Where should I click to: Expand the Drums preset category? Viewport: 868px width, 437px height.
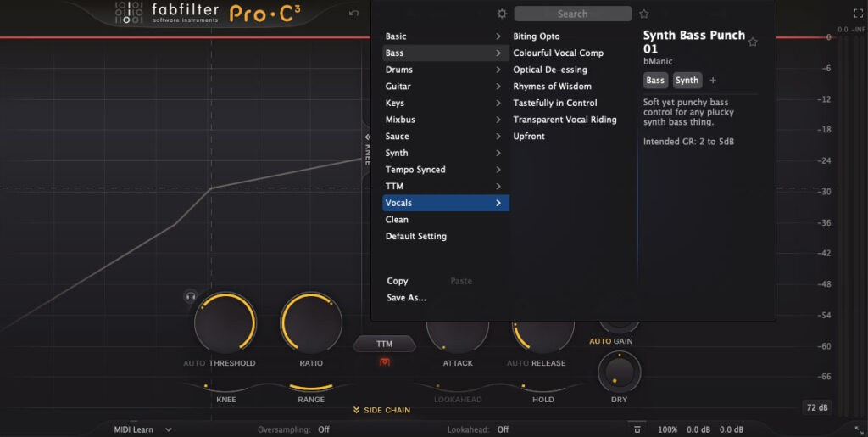pos(446,70)
